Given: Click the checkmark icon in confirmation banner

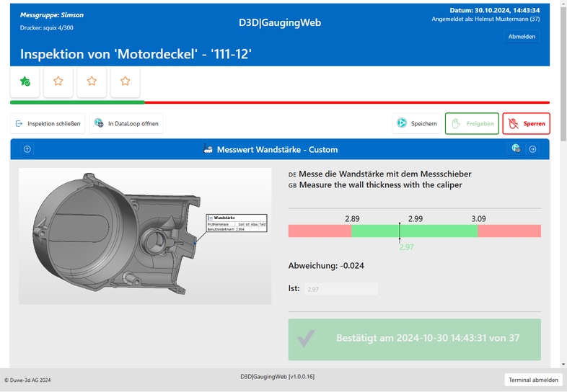Looking at the screenshot, I should click(x=306, y=339).
